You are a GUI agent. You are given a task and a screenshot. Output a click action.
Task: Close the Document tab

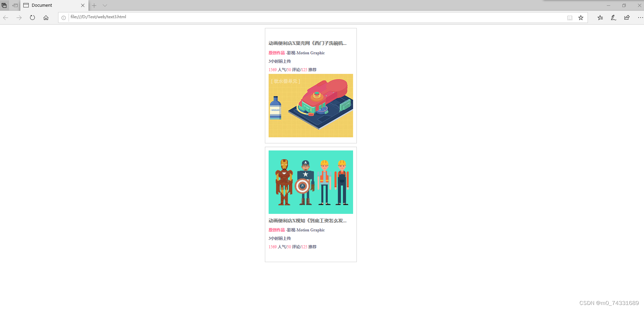(83, 5)
